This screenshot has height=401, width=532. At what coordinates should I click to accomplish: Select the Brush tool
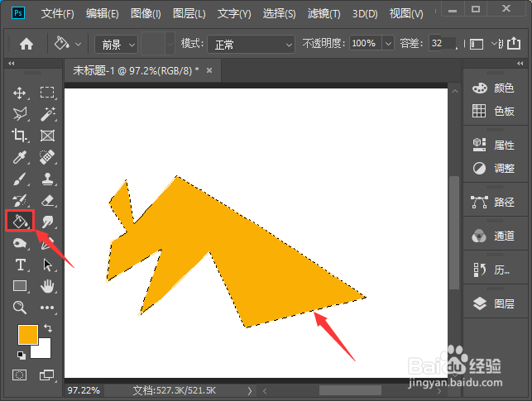20,179
